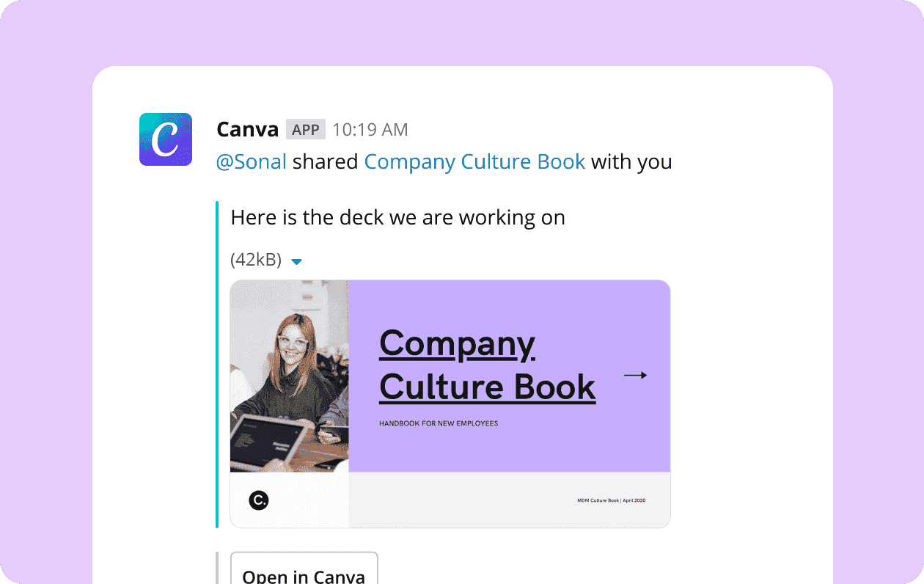Click the black arrow next to Culture Book title

pos(635,375)
